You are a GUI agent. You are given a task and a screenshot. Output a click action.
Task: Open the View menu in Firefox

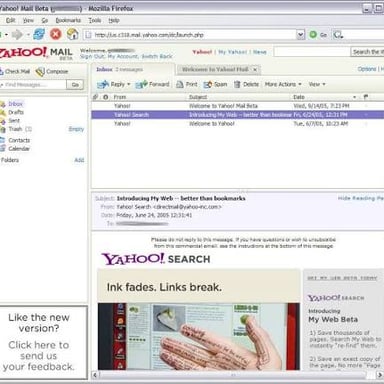[x=28, y=20]
